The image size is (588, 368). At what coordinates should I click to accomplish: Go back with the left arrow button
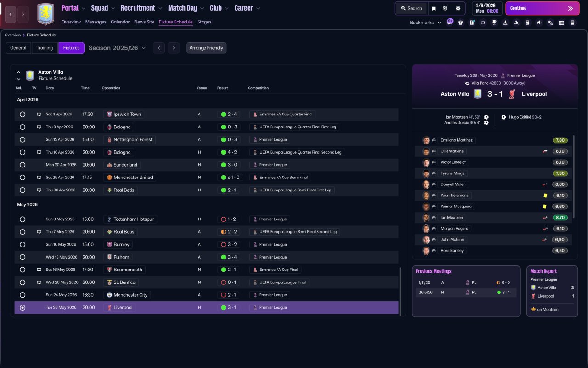[11, 14]
